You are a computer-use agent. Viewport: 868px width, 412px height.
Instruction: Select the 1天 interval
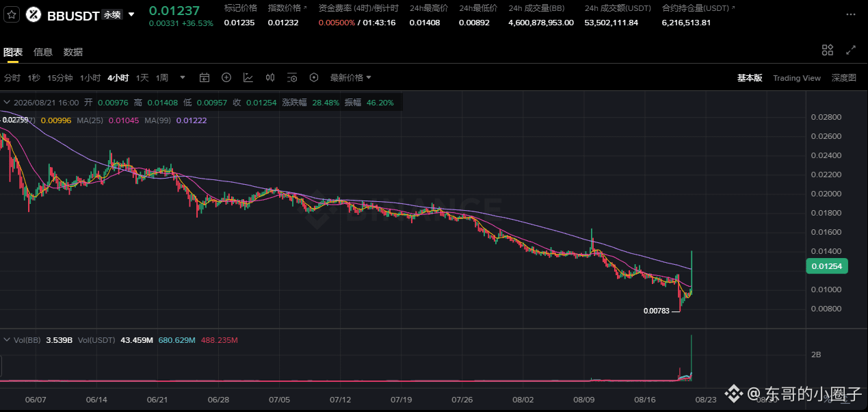tap(142, 78)
